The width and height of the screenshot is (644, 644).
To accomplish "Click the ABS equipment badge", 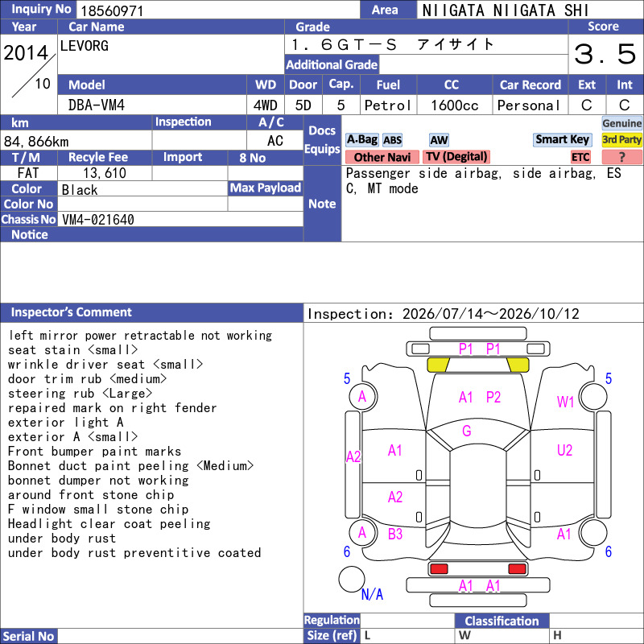I will 392,140.
